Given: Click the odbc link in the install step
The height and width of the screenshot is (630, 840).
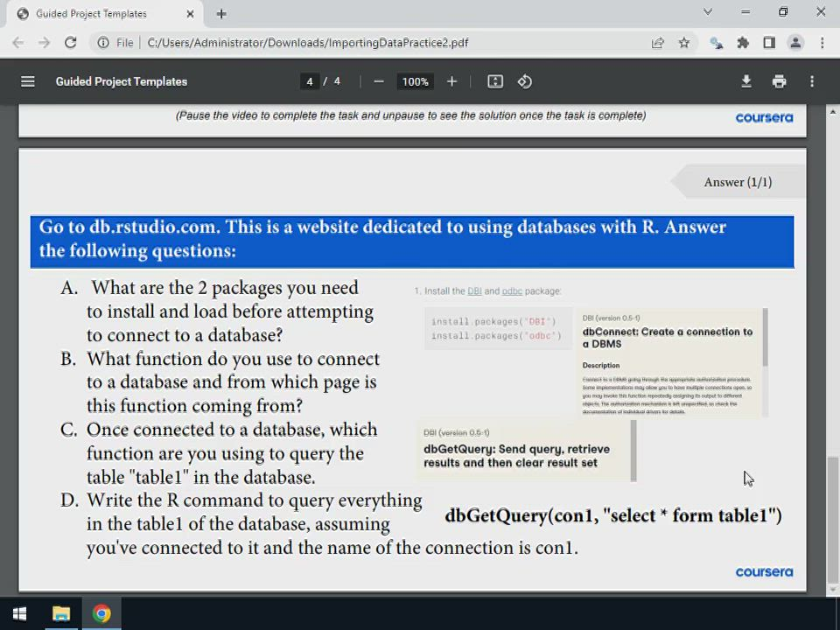Looking at the screenshot, I should (x=512, y=290).
